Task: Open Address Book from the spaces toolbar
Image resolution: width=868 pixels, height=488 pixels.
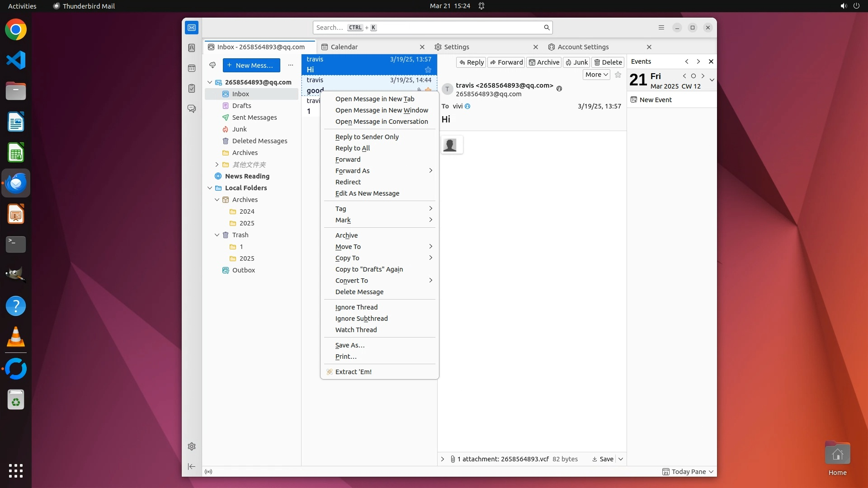Action: 192,48
